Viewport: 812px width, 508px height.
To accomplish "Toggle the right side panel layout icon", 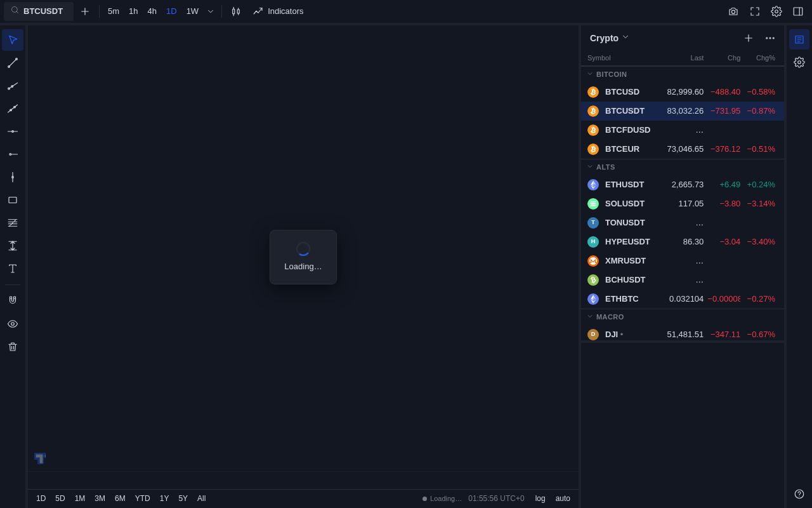I will [x=798, y=11].
